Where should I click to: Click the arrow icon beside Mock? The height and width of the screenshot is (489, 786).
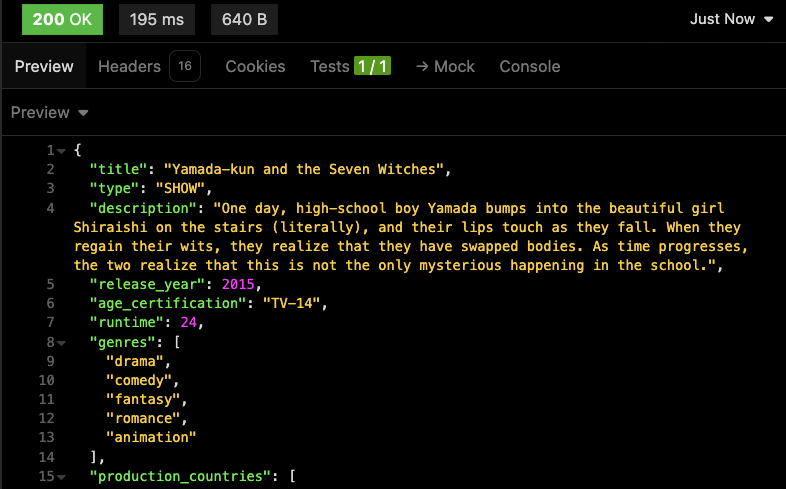point(422,66)
